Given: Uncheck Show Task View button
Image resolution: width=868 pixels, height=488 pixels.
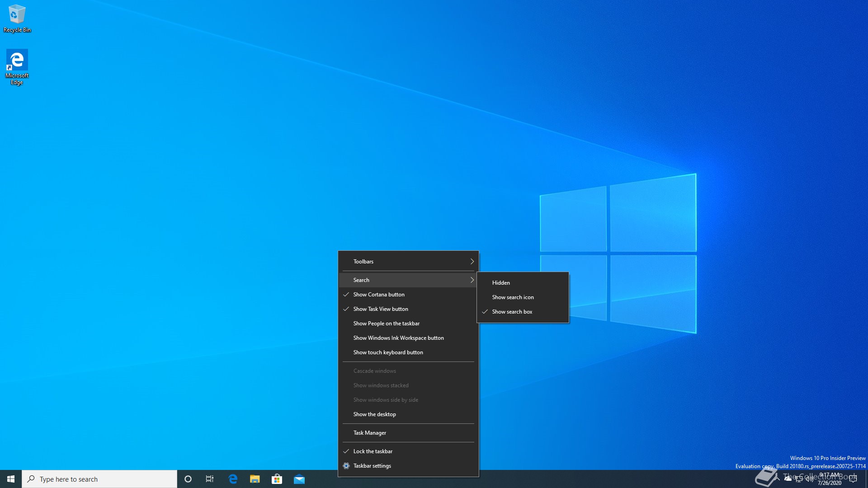Looking at the screenshot, I should coord(381,309).
